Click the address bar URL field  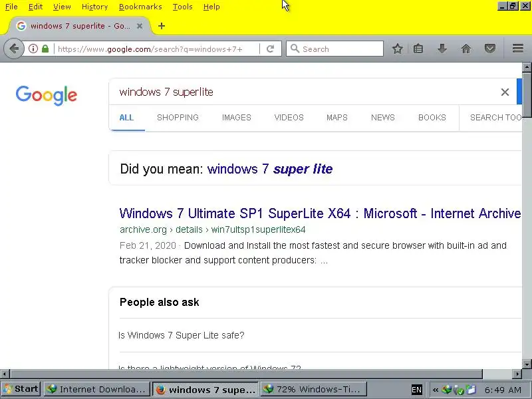point(157,49)
